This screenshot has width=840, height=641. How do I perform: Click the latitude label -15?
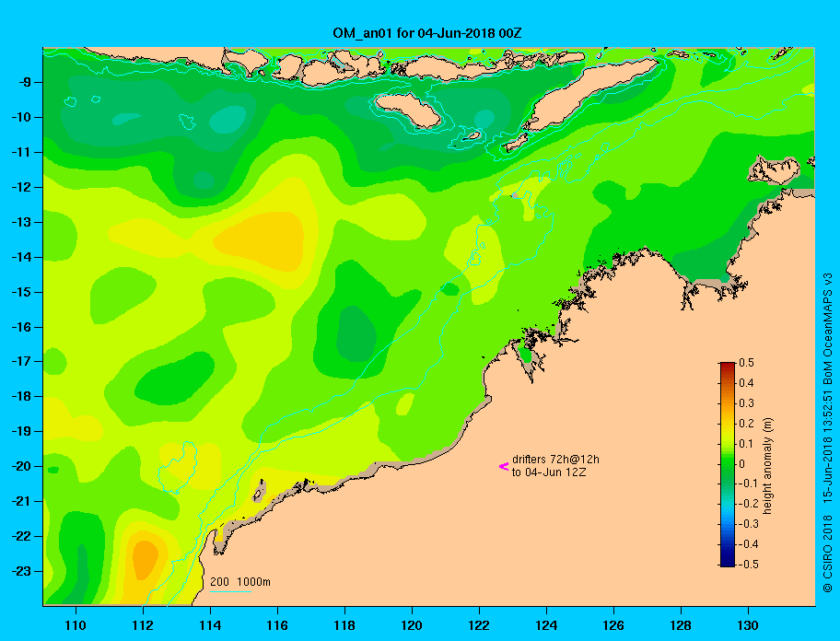[x=21, y=292]
